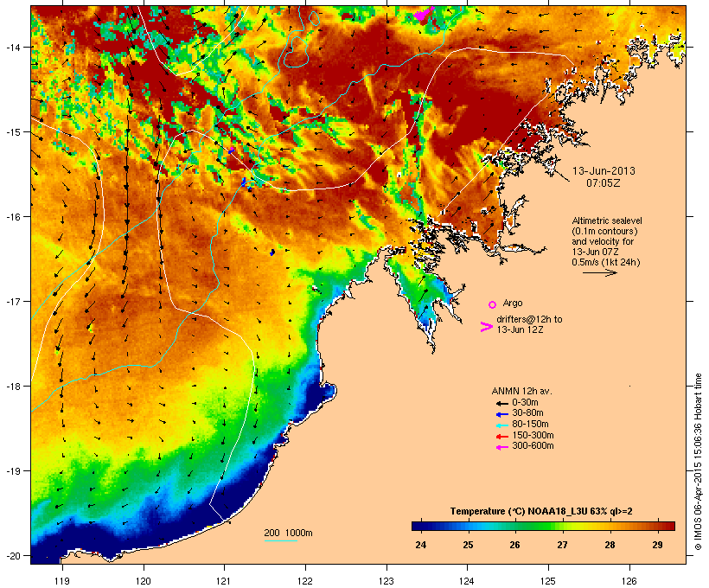Click the '(0.1m contours)' text line
709x588 pixels.
[605, 231]
